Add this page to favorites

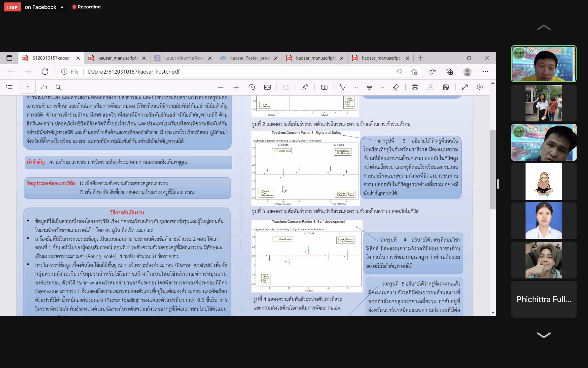[414, 72]
